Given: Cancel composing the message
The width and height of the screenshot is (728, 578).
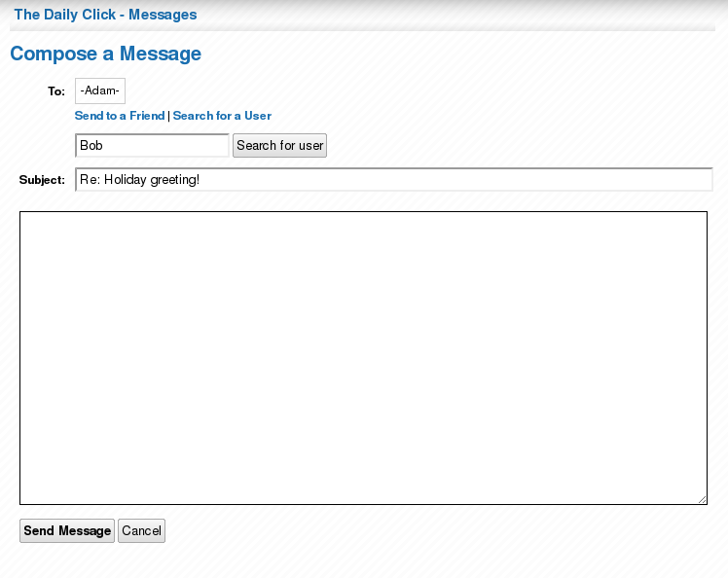Looking at the screenshot, I should pyautogui.click(x=141, y=531).
